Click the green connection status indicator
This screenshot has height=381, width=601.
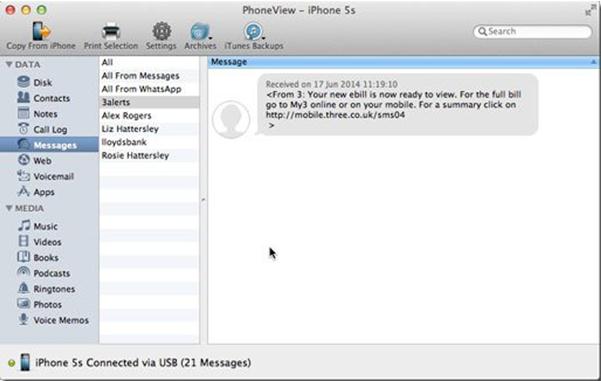pyautogui.click(x=11, y=363)
